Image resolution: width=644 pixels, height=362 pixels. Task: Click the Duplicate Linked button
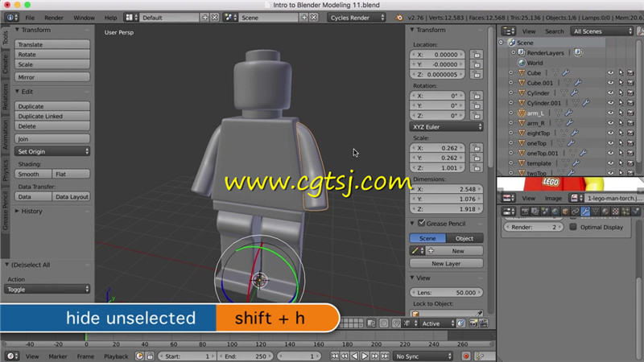(52, 116)
